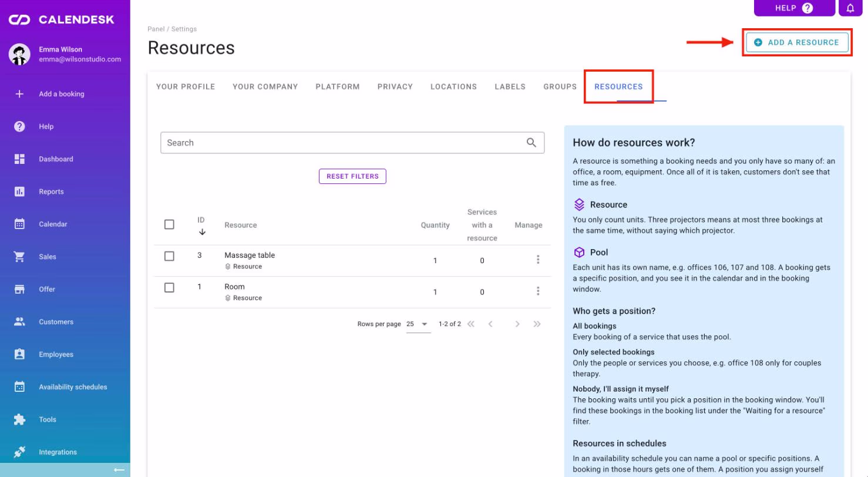The image size is (868, 477).
Task: Open the Tools puzzle icon
Action: [x=19, y=419]
